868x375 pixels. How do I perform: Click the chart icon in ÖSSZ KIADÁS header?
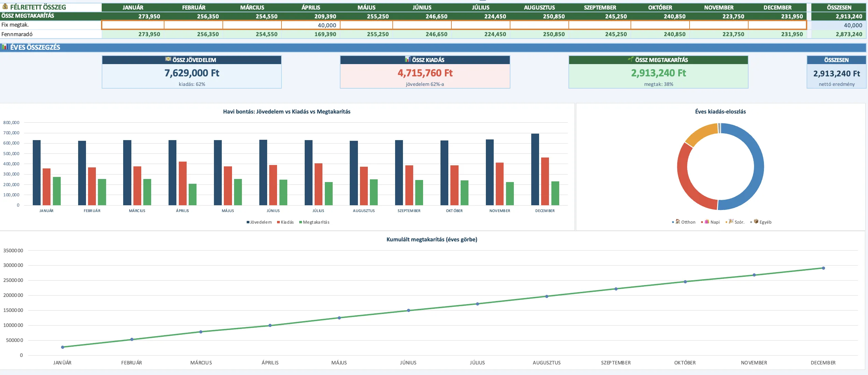coord(408,59)
